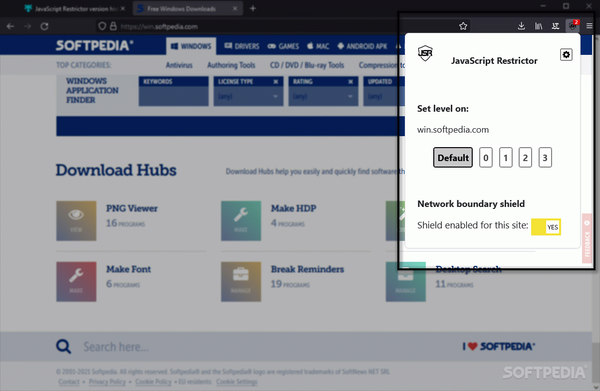The height and width of the screenshot is (391, 600).
Task: Open the Drivers section tab
Action: (x=242, y=46)
